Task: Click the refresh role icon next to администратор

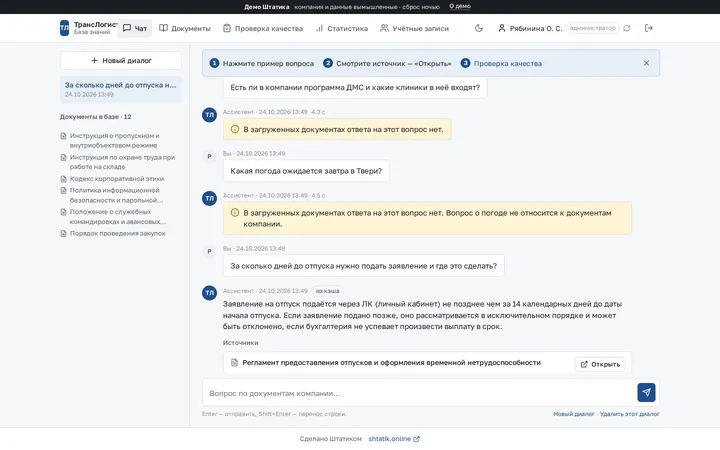Action: coord(627,28)
